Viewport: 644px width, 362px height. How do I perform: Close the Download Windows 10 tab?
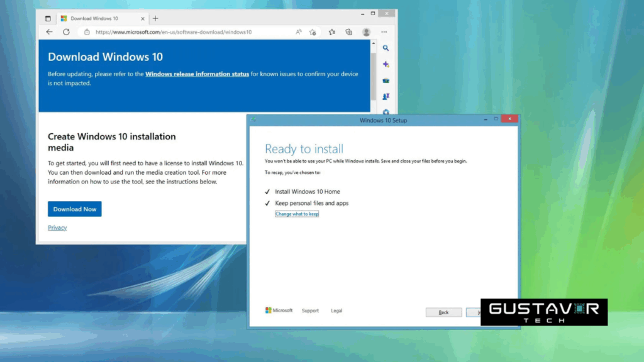click(x=143, y=18)
